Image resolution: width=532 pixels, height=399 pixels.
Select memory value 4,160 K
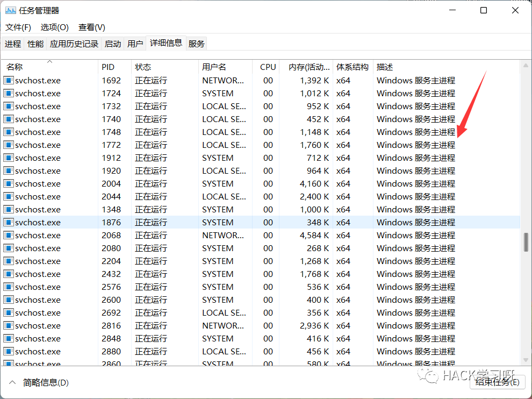coord(314,184)
